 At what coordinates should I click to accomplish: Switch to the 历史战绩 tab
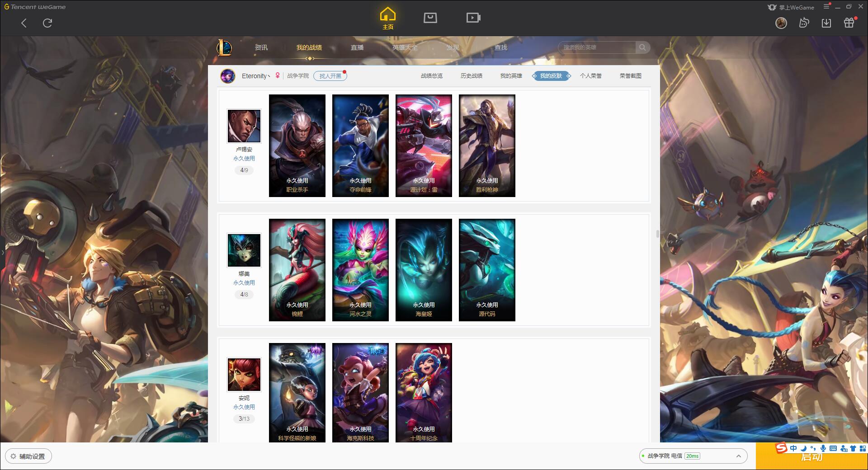click(x=471, y=76)
